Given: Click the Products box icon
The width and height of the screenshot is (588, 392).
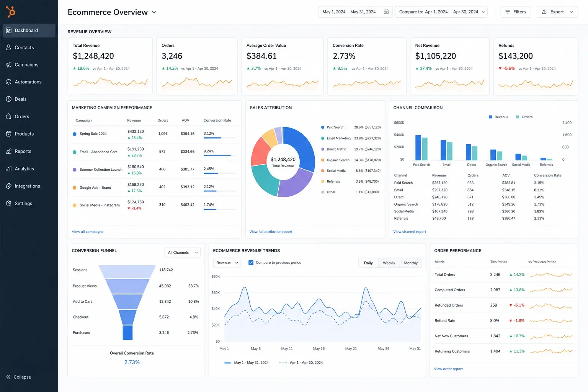Looking at the screenshot, I should [x=9, y=134].
